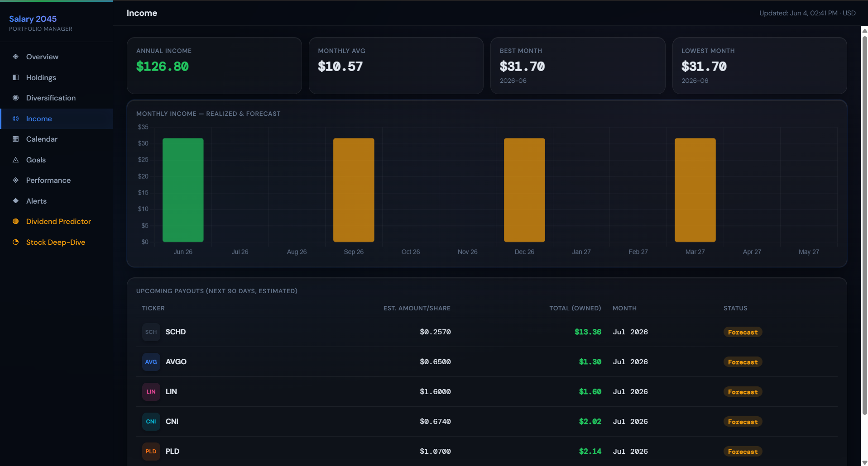This screenshot has height=466, width=868.
Task: Open the Salary 2045 title link
Action: 33,19
